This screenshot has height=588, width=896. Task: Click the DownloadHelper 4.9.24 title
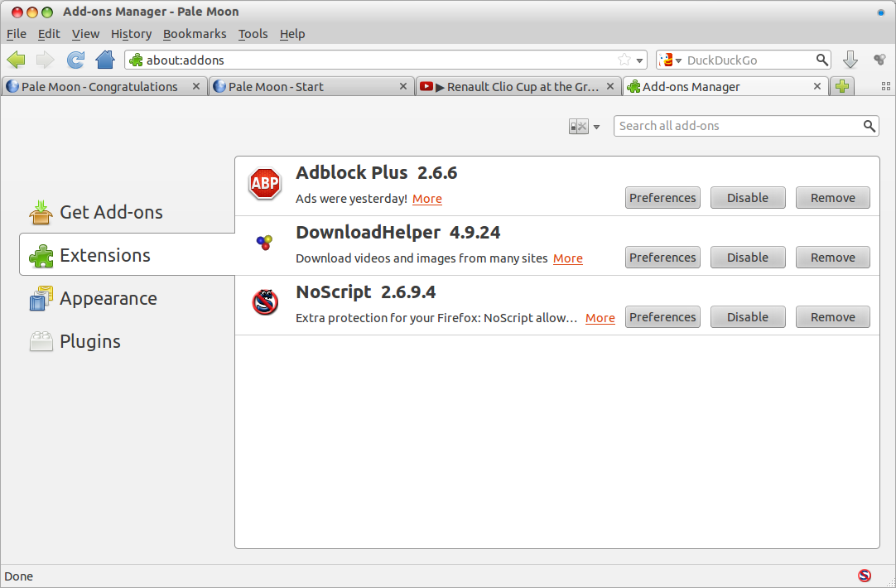[397, 232]
